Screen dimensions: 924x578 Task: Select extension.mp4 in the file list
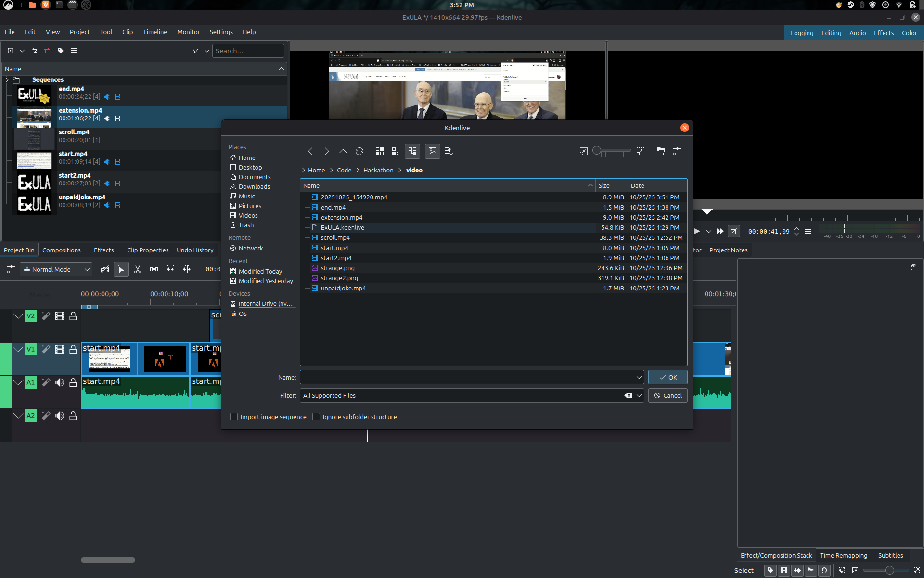click(x=341, y=217)
